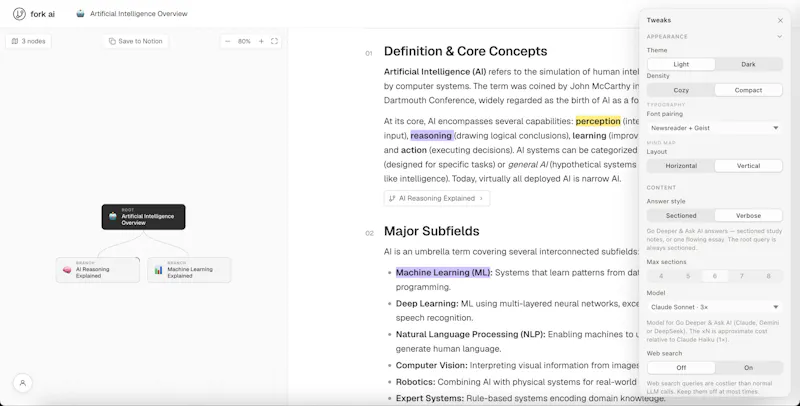Set density to Cozy

tap(681, 90)
